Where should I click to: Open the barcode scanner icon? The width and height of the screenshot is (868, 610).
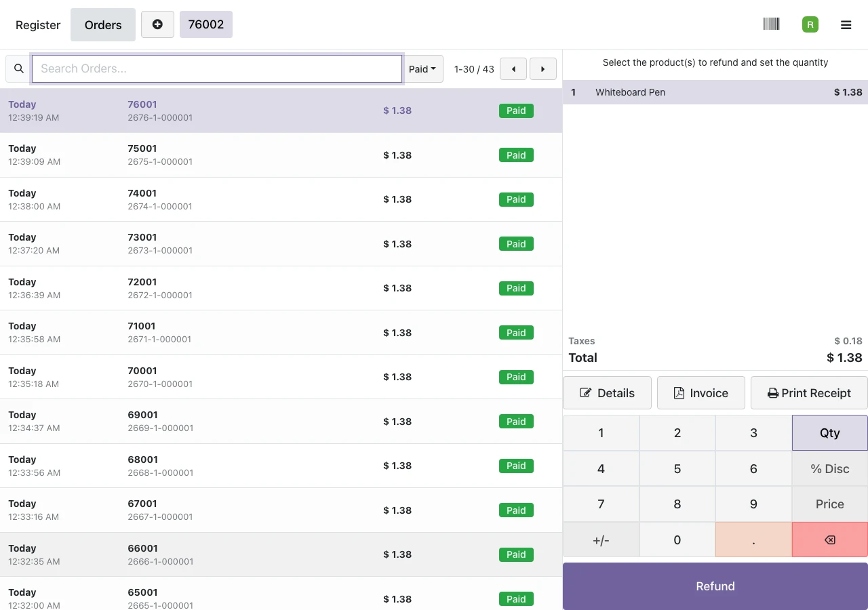771,24
